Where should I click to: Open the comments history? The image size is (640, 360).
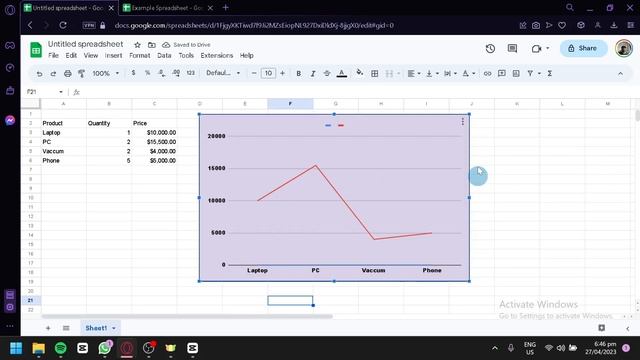pos(512,49)
